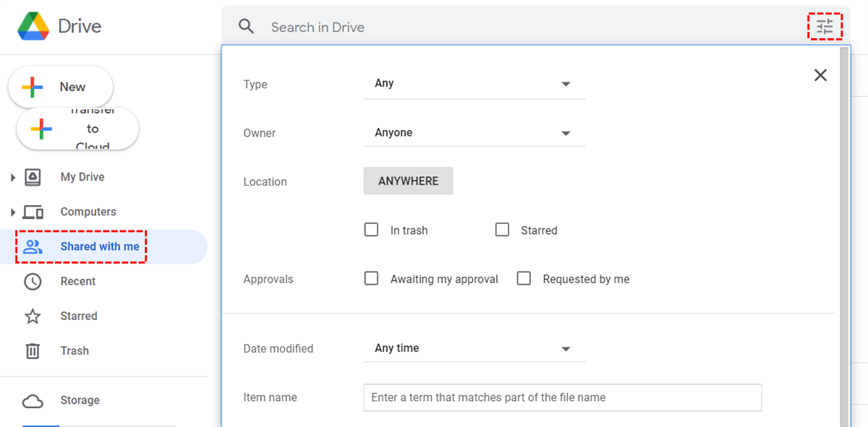868x427 pixels.
Task: Click the Google Drive logo
Action: (x=33, y=27)
